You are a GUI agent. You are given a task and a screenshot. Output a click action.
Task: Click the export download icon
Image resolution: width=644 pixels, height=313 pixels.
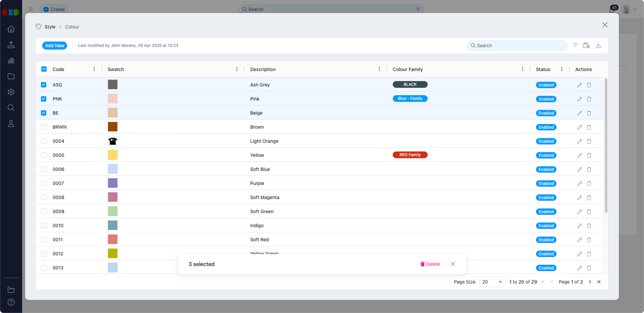point(599,45)
